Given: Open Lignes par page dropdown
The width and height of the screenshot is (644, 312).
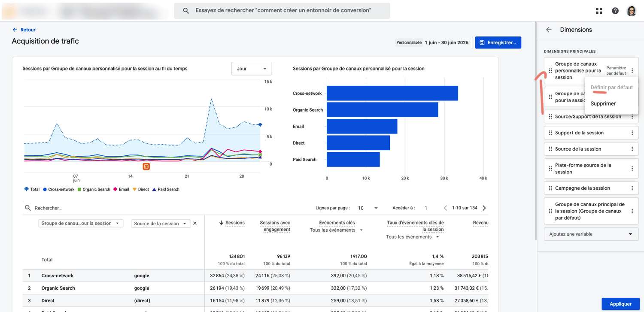Looking at the screenshot, I should 368,208.
